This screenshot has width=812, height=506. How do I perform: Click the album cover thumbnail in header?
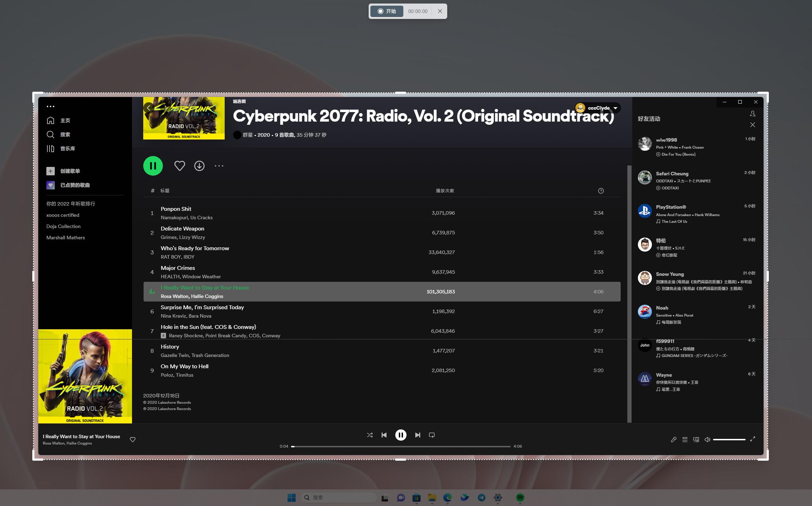[x=184, y=118]
